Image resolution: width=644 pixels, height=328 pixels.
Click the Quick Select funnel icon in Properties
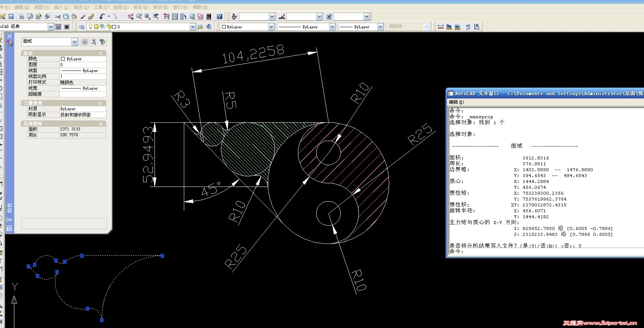(102, 42)
